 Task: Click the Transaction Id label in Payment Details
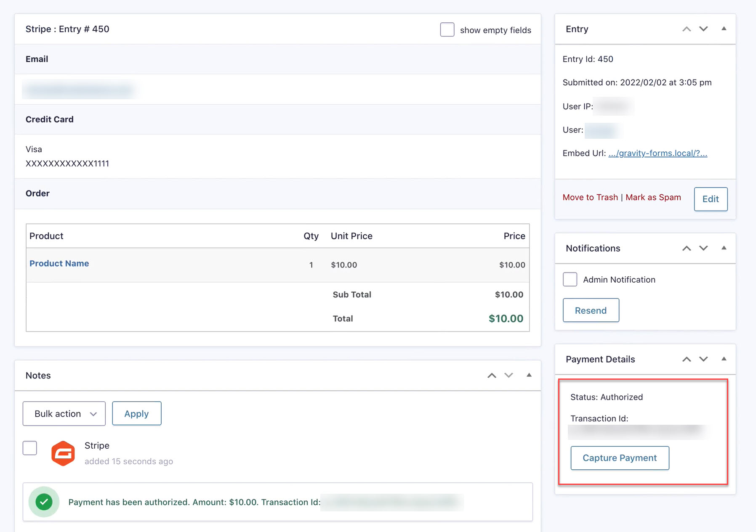[x=599, y=418]
